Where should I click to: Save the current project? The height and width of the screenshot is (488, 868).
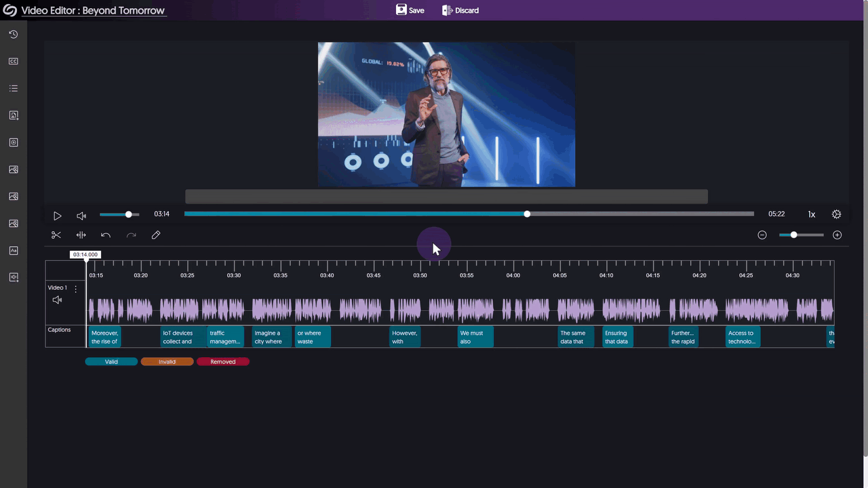pyautogui.click(x=410, y=10)
